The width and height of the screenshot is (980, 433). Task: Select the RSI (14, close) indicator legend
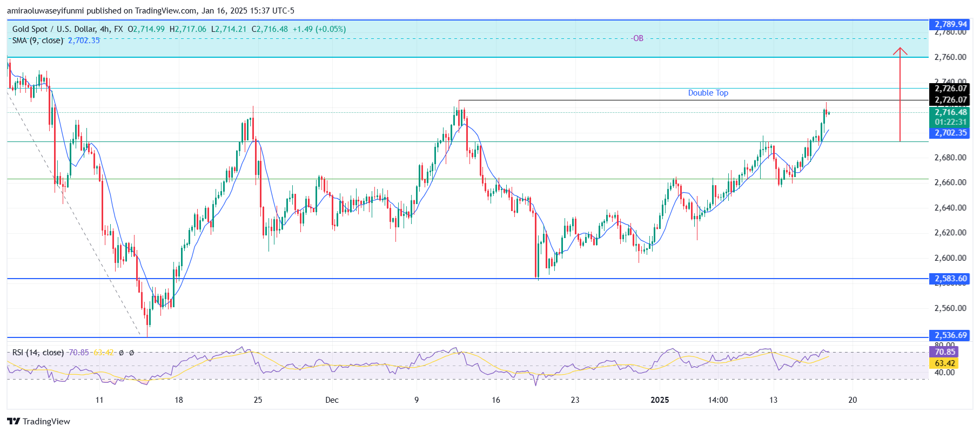pos(38,353)
